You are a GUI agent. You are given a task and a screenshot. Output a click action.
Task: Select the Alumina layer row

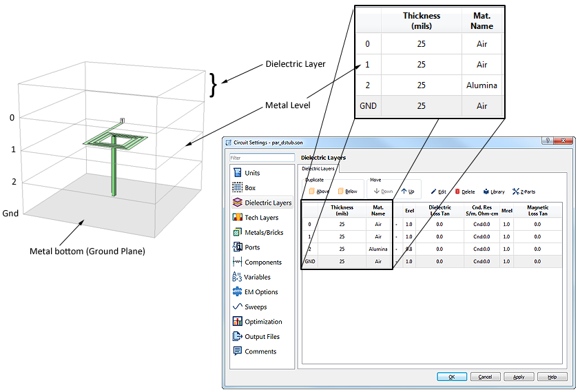(378, 249)
